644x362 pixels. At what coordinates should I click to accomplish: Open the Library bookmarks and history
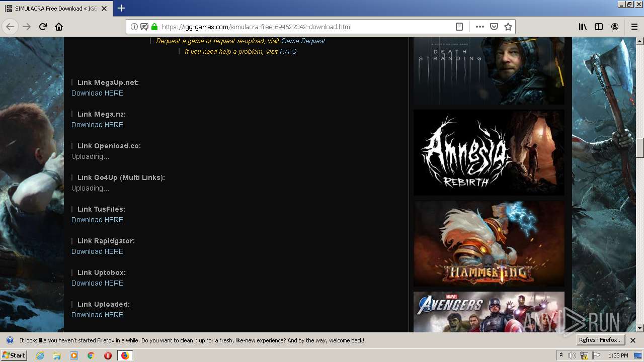click(583, 27)
